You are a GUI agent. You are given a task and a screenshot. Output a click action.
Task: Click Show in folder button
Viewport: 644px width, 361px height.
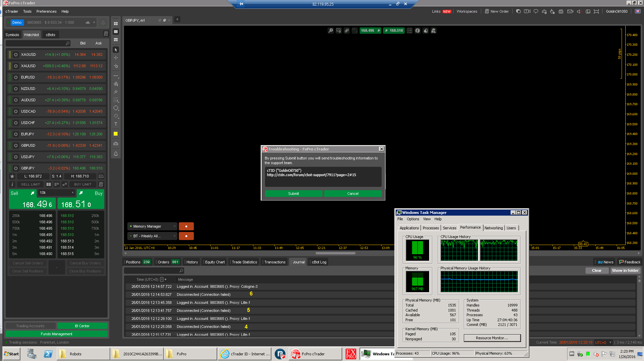click(625, 270)
